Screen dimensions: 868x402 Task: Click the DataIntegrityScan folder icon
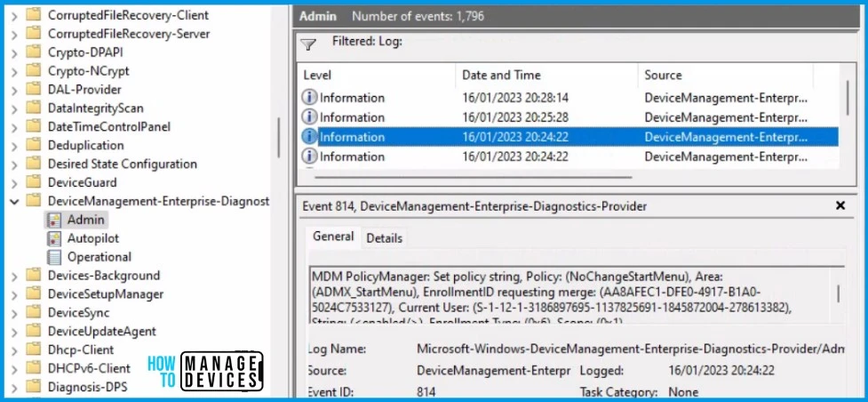34,108
